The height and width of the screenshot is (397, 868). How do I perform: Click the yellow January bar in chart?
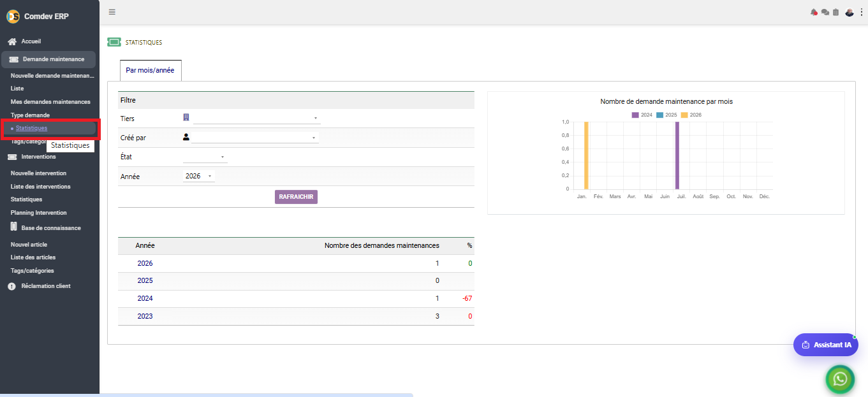pos(586,155)
